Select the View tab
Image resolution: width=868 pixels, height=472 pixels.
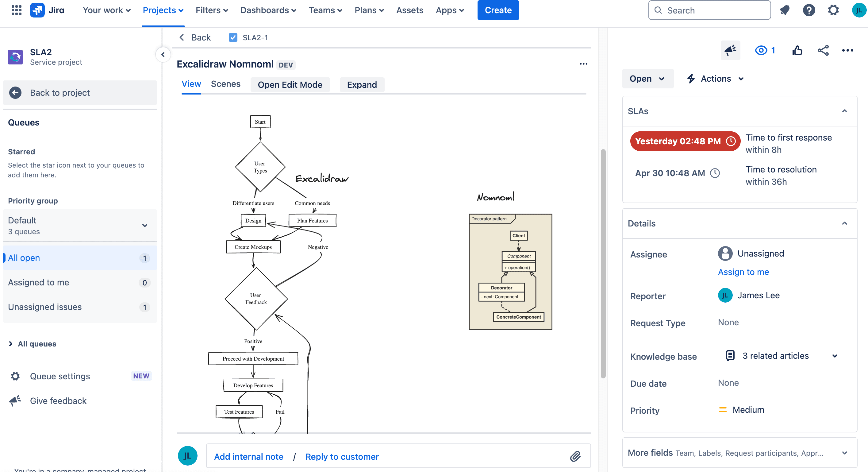click(x=191, y=84)
